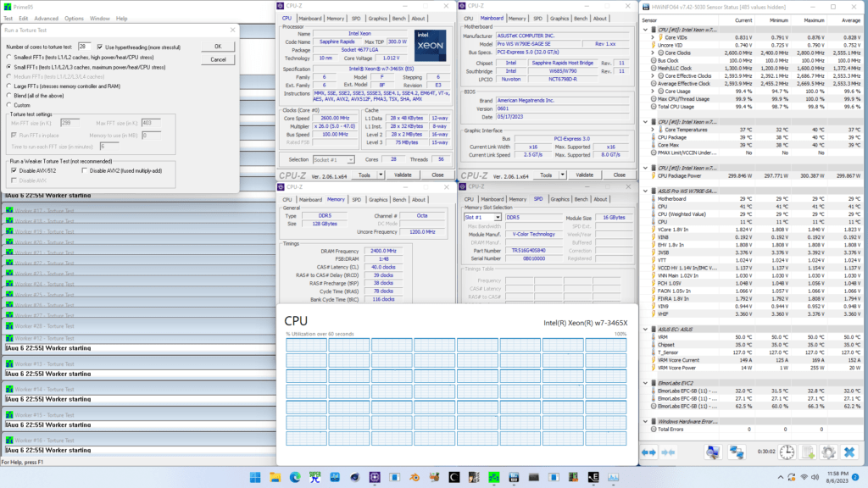The image size is (868, 488).
Task: Open Windows Start menu in taskbar
Action: pos(255,477)
